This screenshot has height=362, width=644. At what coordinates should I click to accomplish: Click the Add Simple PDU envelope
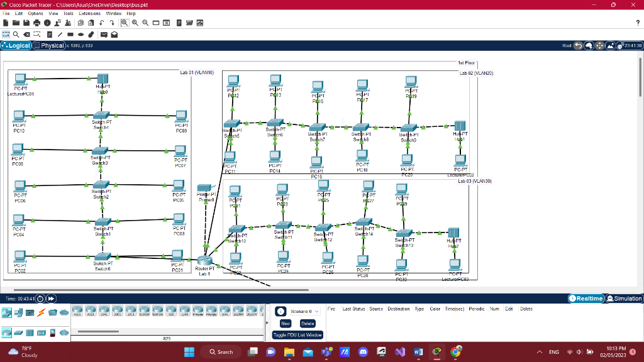104,35
